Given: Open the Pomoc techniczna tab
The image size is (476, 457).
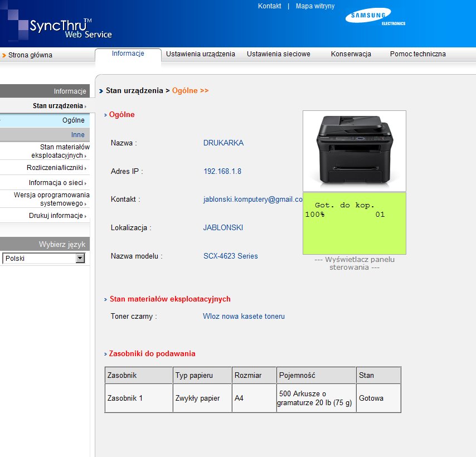Looking at the screenshot, I should pos(417,54).
